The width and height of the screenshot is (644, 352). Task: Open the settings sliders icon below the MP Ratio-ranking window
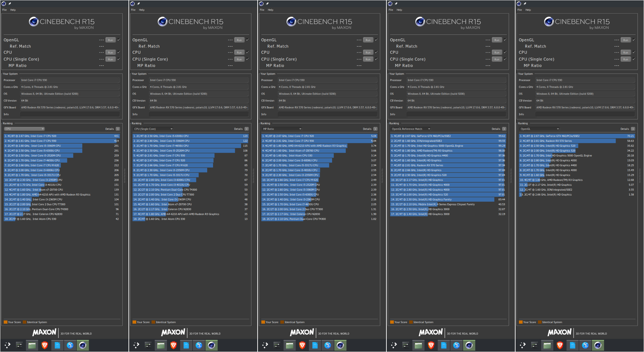[277, 345]
